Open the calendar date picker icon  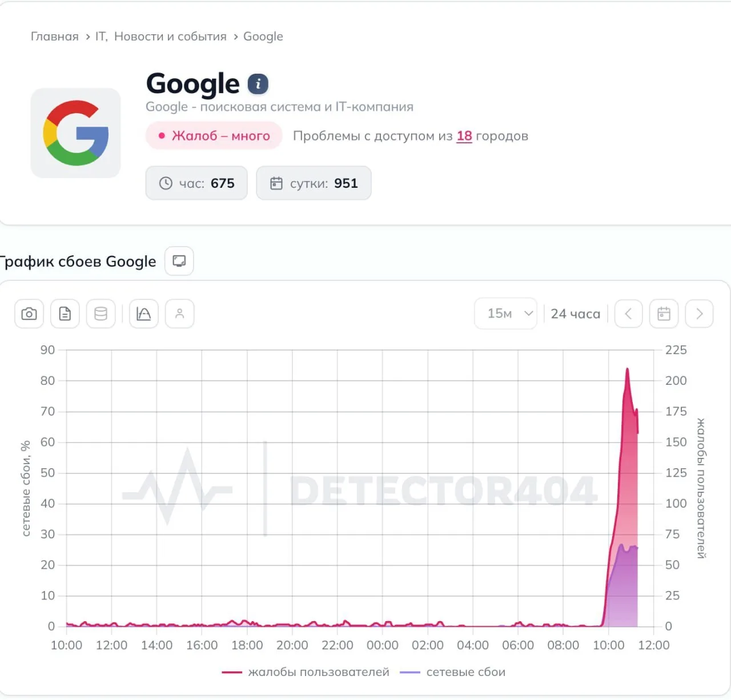[664, 313]
